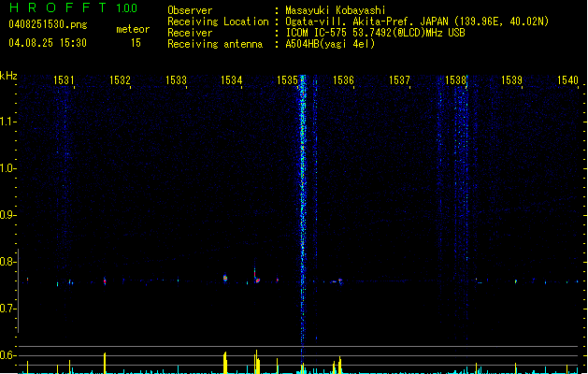The height and width of the screenshot is (374, 588).
Task: Click the 1539 time axis marker
Action: 511,80
